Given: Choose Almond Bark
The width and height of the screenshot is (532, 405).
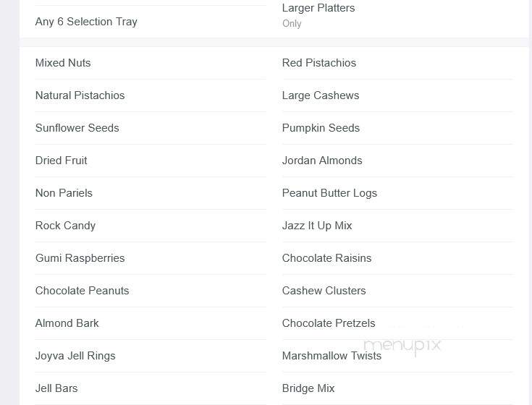Looking at the screenshot, I should click(67, 323).
